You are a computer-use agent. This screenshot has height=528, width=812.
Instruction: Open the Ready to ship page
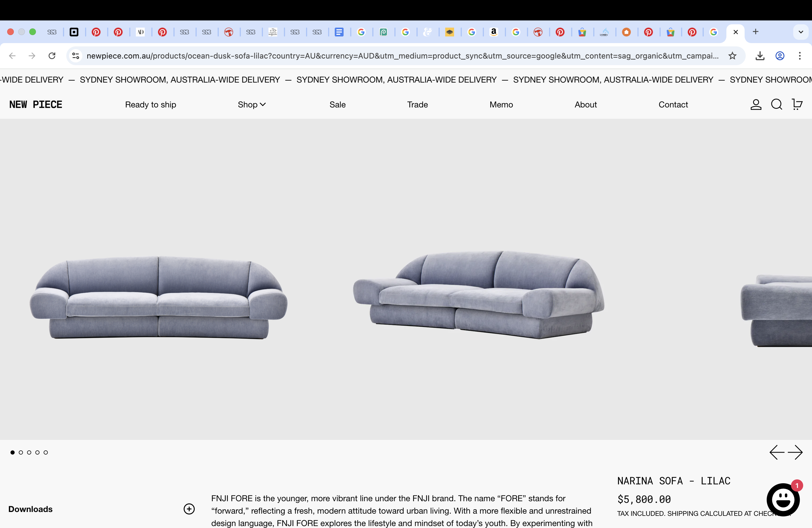click(151, 104)
